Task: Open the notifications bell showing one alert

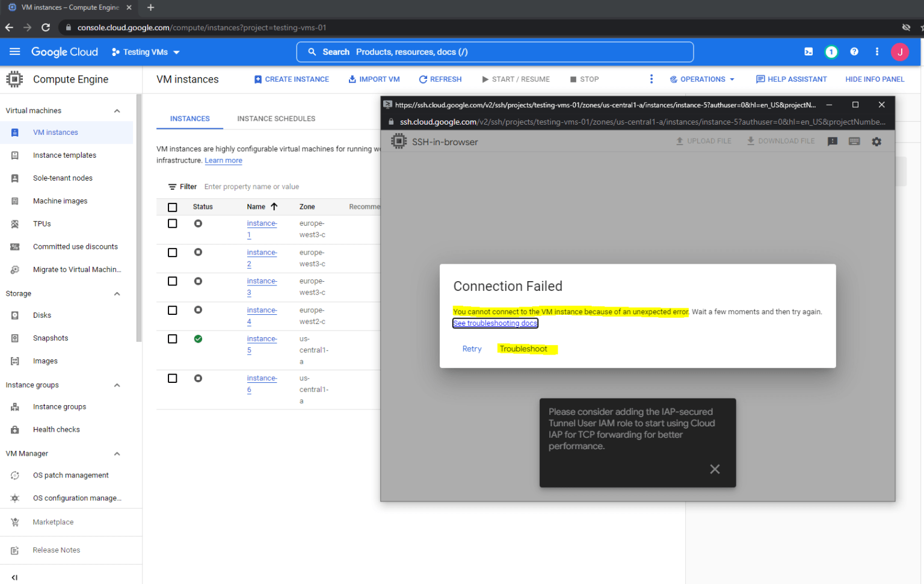Action: coord(831,52)
